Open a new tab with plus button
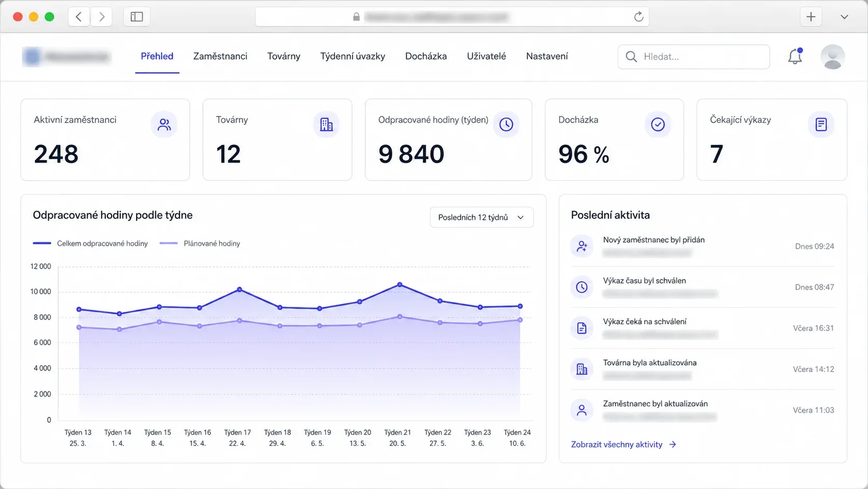This screenshot has width=868, height=489. pyautogui.click(x=811, y=17)
